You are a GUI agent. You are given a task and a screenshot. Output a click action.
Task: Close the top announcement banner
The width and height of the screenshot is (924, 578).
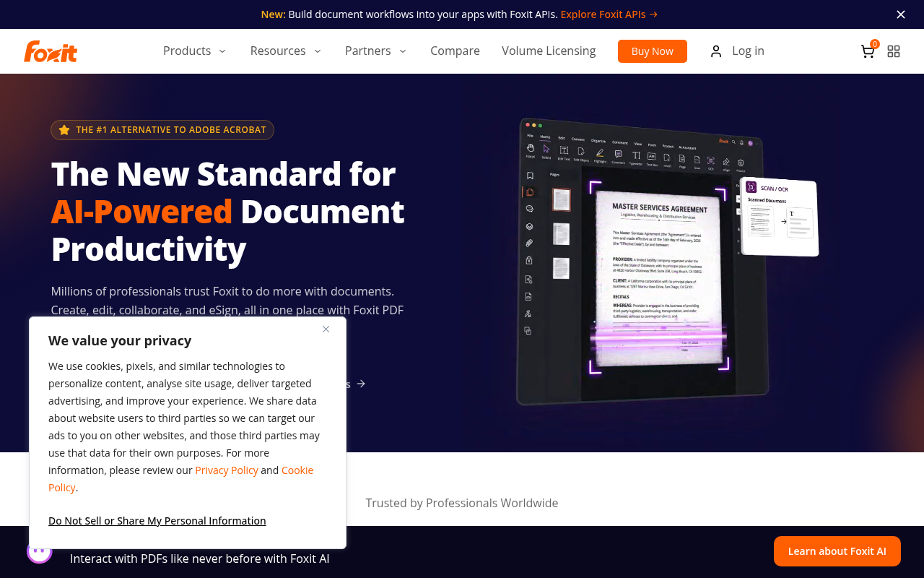point(901,14)
